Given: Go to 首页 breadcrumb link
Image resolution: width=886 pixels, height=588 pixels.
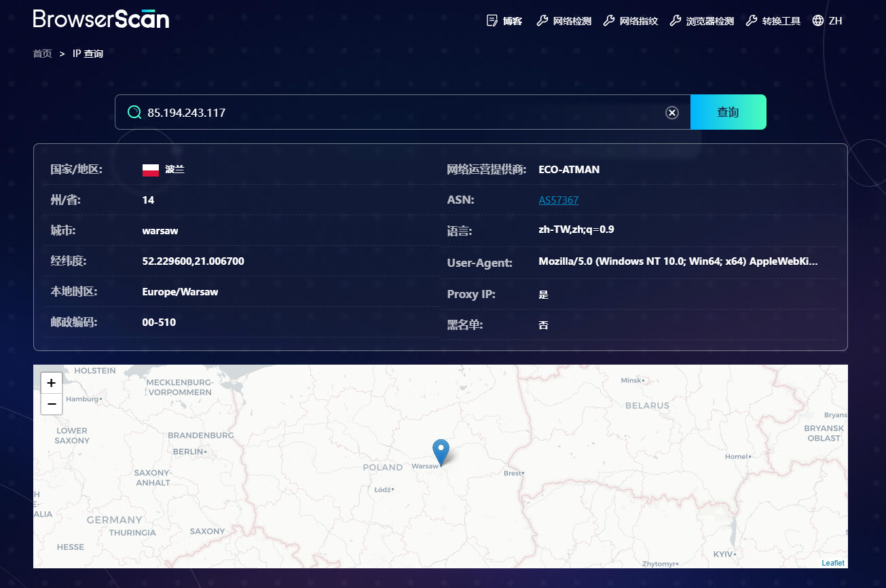Looking at the screenshot, I should tap(42, 54).
